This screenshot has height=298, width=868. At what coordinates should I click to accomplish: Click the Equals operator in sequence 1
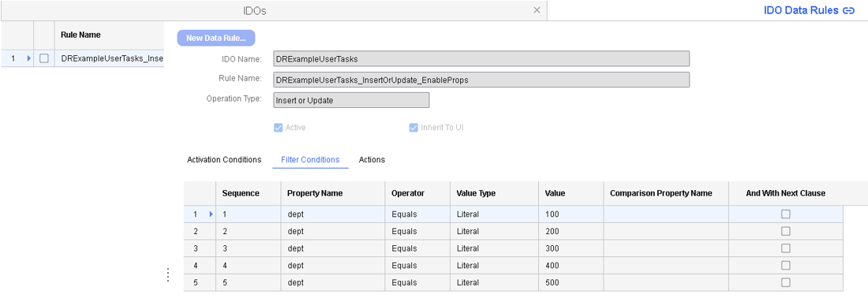point(417,214)
